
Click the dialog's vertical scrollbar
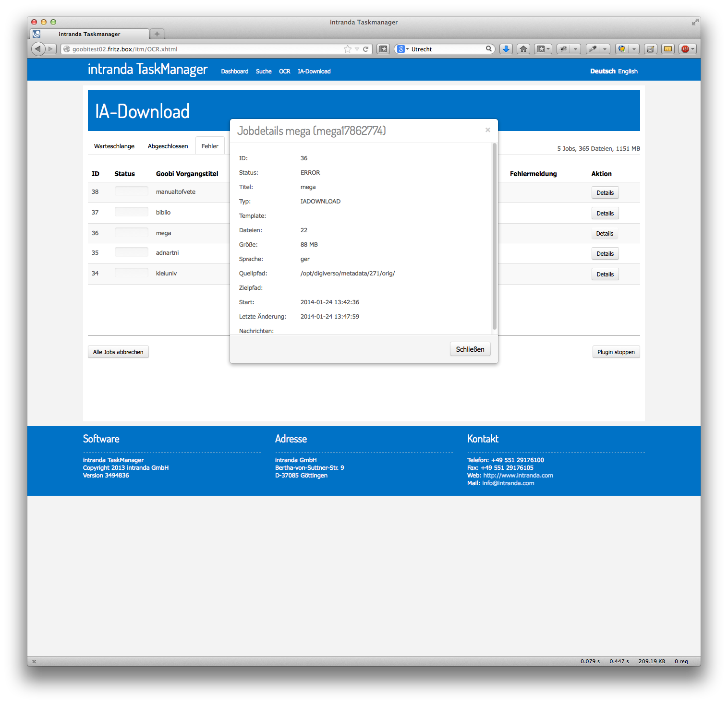pos(494,236)
